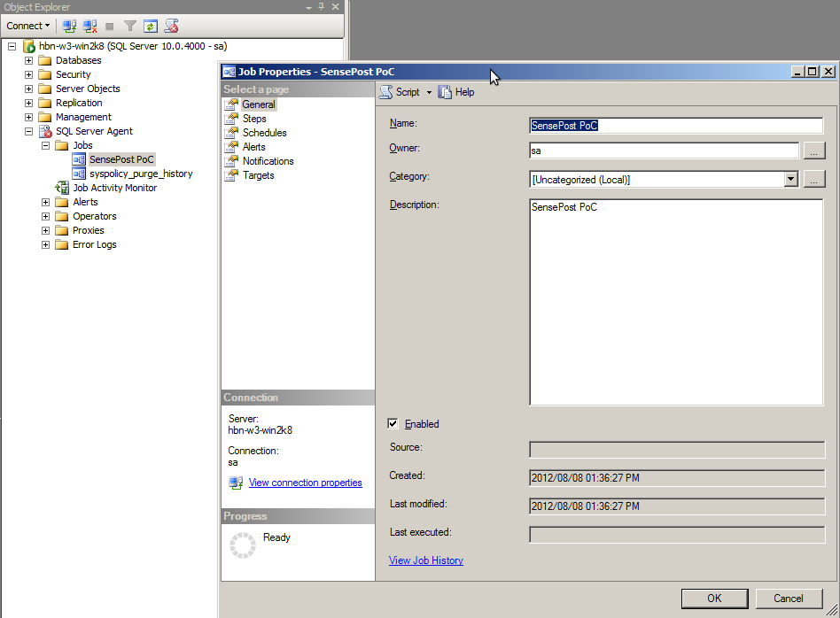Open the Category dropdown list
The height and width of the screenshot is (618, 840).
click(x=790, y=180)
